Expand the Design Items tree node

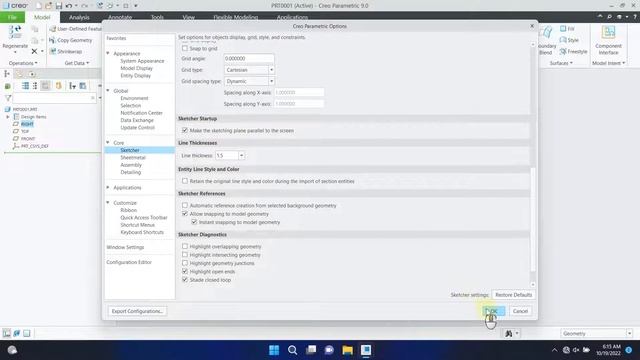pyautogui.click(x=8, y=117)
